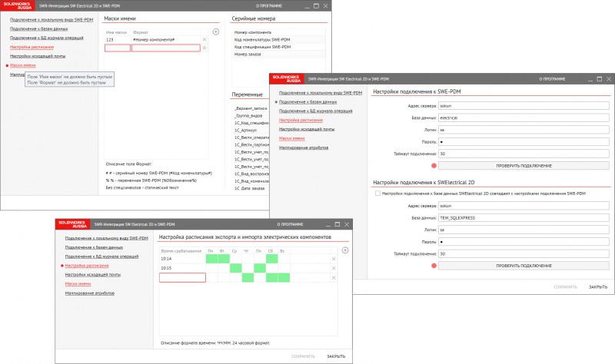Remove the empty mask row with its X
Screen dimensions: 615x364
tap(204, 48)
